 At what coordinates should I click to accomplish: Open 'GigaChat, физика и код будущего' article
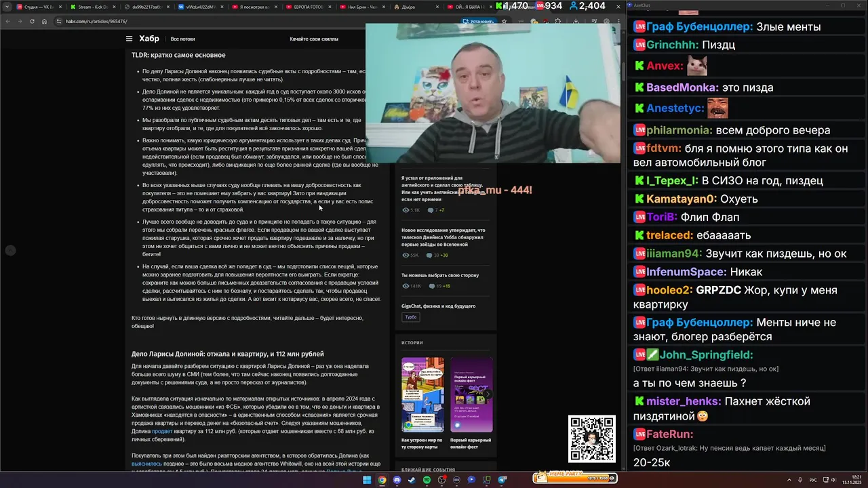pos(438,306)
